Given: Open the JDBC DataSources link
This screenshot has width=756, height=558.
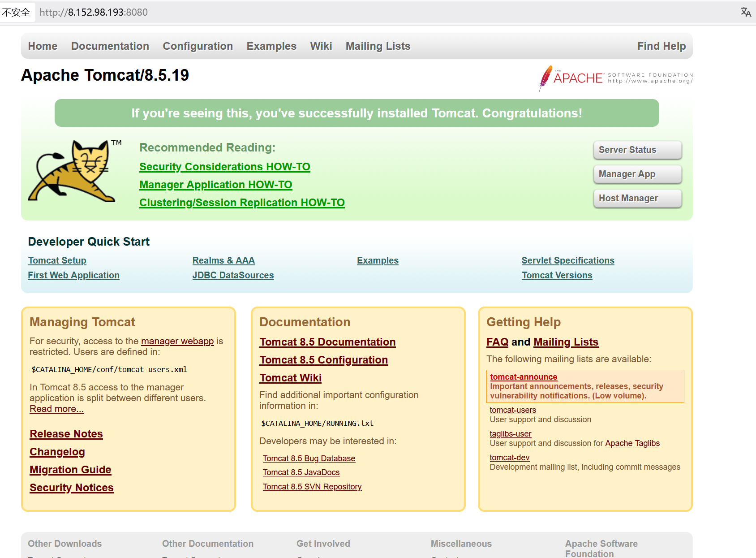Looking at the screenshot, I should (x=233, y=275).
